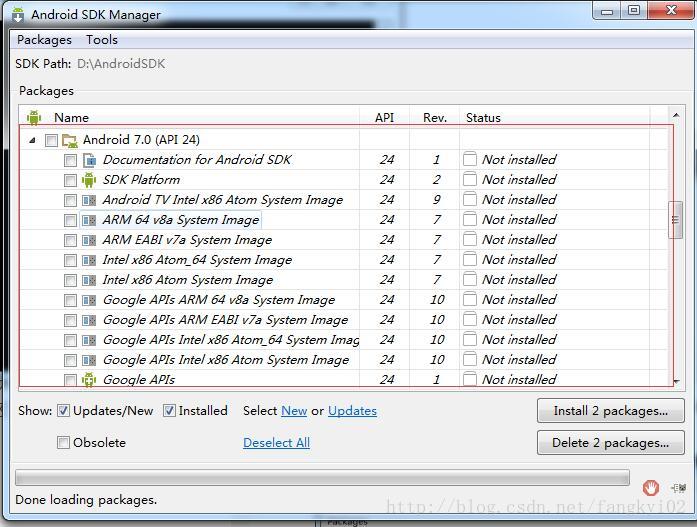Click the Install 2 packages button
This screenshot has width=697, height=527.
(610, 411)
